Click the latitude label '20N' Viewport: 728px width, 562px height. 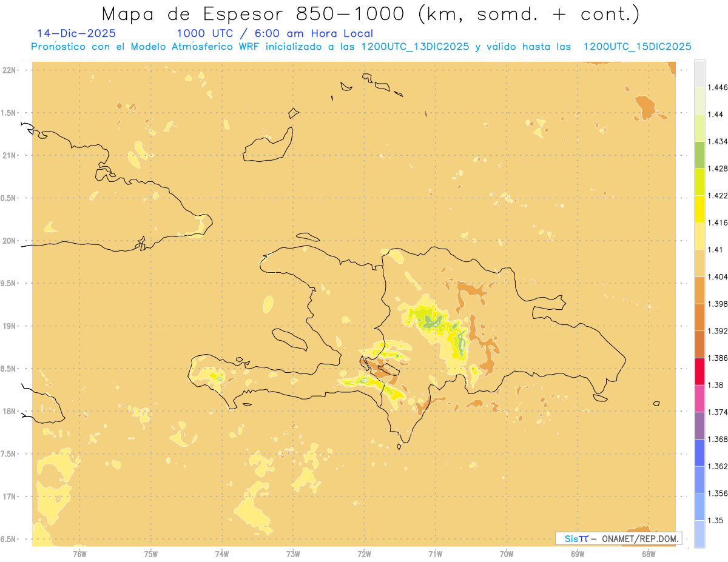click(x=9, y=241)
